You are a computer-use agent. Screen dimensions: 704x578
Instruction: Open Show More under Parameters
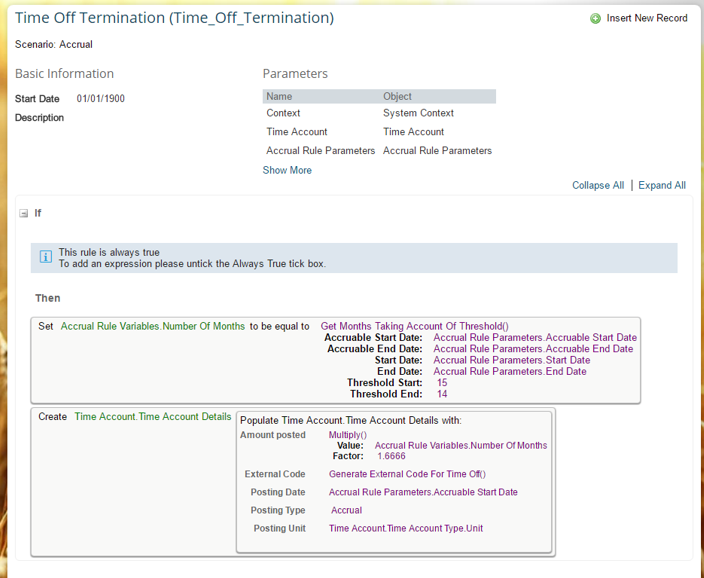pyautogui.click(x=287, y=170)
